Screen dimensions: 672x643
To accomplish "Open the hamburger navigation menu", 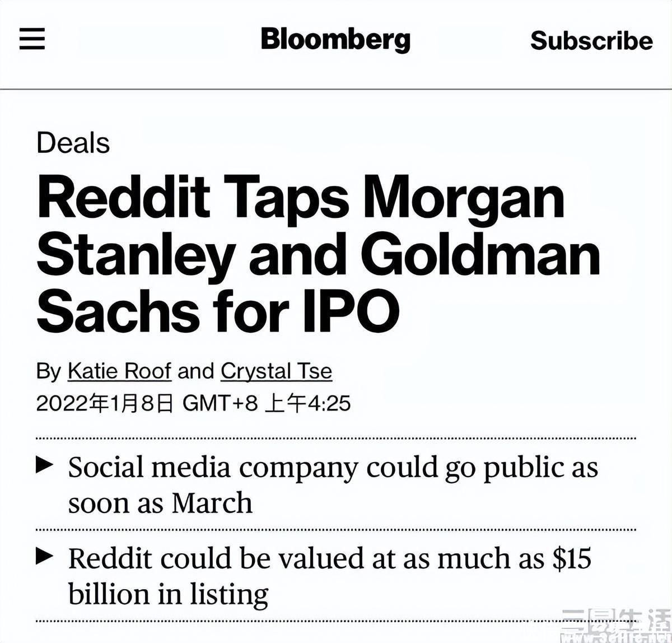I will pyautogui.click(x=32, y=39).
